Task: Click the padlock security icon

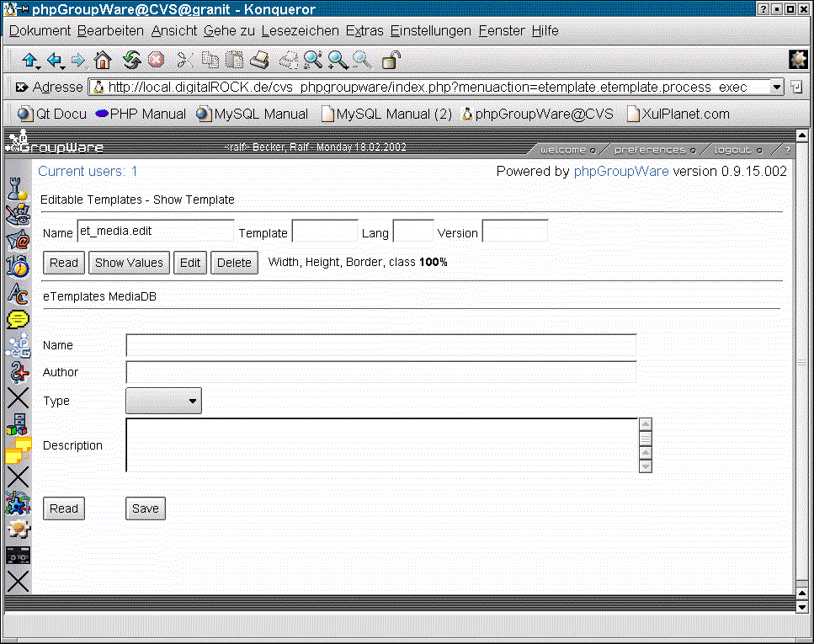Action: pos(391,61)
